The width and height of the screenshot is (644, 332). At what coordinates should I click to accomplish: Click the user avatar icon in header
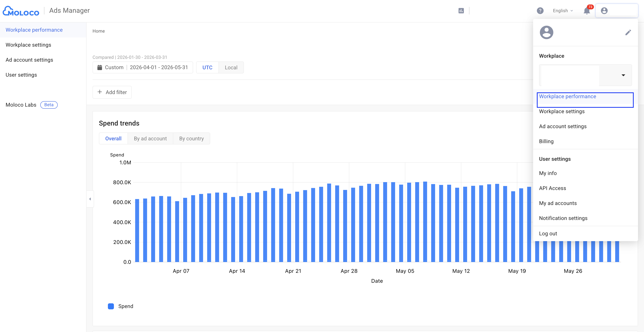point(604,11)
